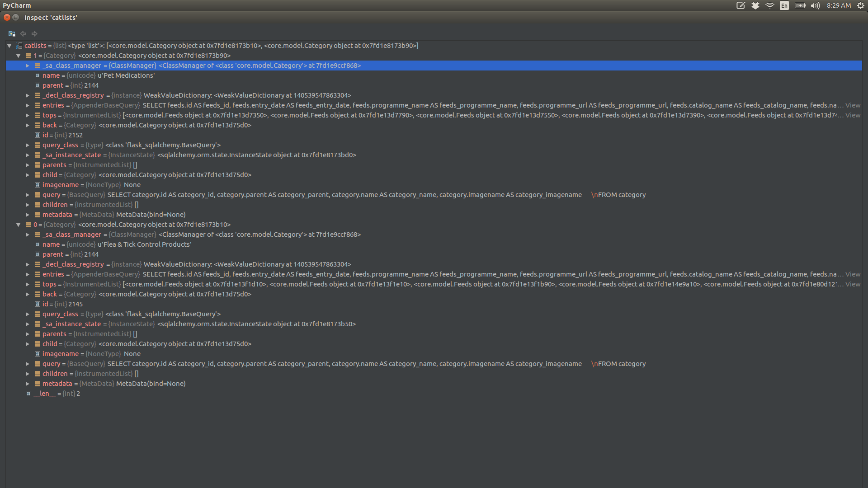Expand parents list under category 2145
Viewport: 868px width, 488px height.
(27, 334)
